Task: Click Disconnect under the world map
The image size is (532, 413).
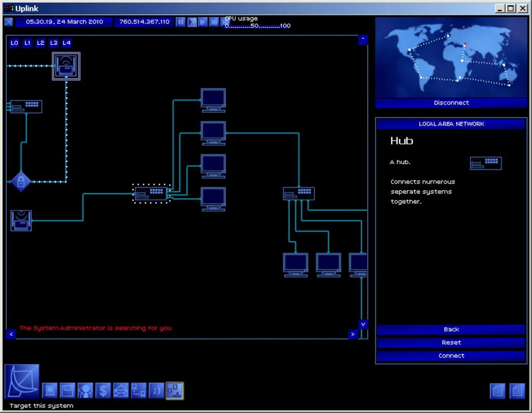Action: click(451, 102)
